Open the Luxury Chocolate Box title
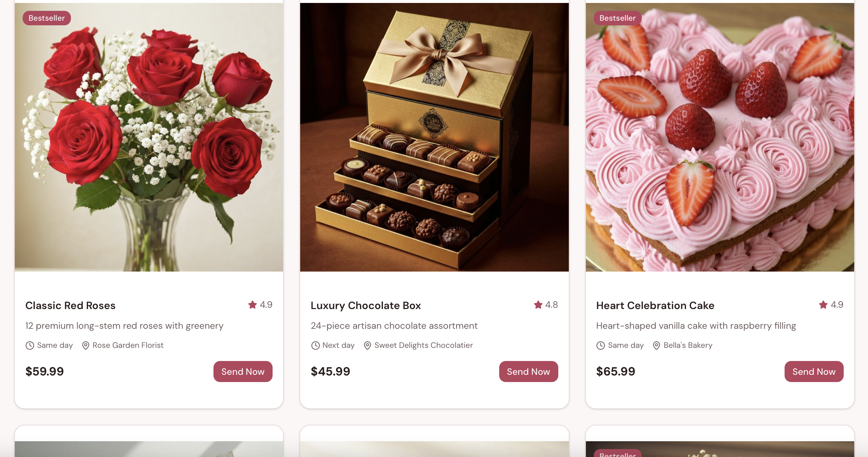 point(366,305)
